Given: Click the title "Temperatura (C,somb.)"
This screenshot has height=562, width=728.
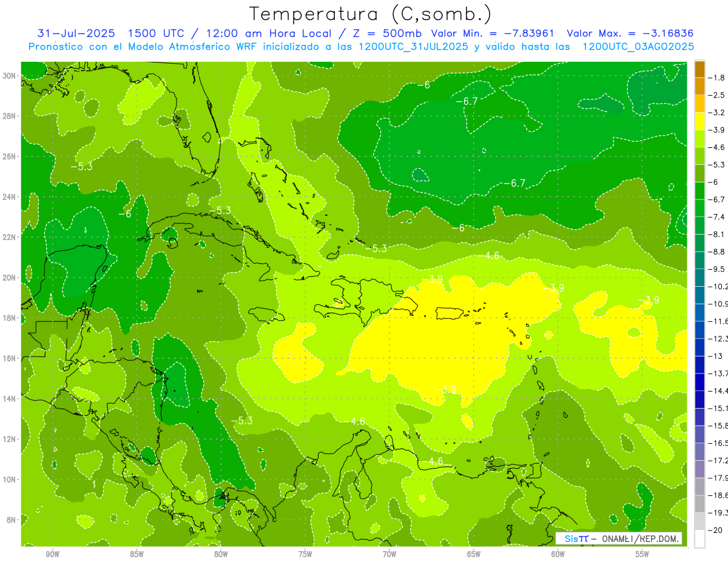Looking at the screenshot, I should click(371, 14).
